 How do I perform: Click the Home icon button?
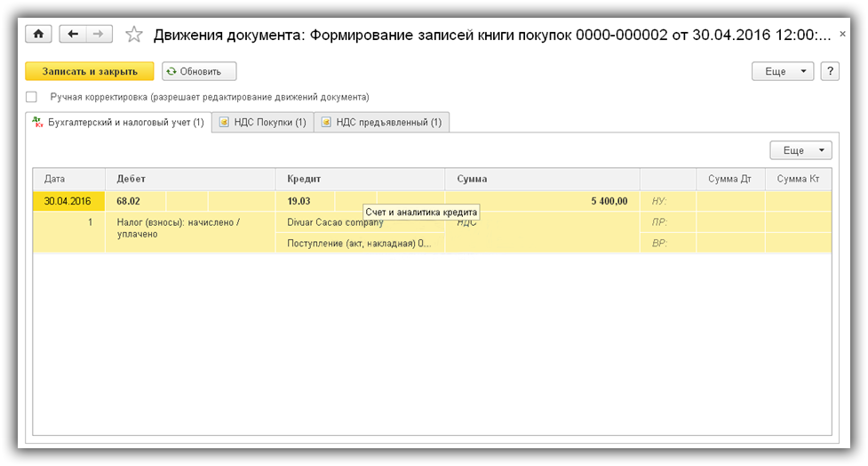pyautogui.click(x=38, y=34)
